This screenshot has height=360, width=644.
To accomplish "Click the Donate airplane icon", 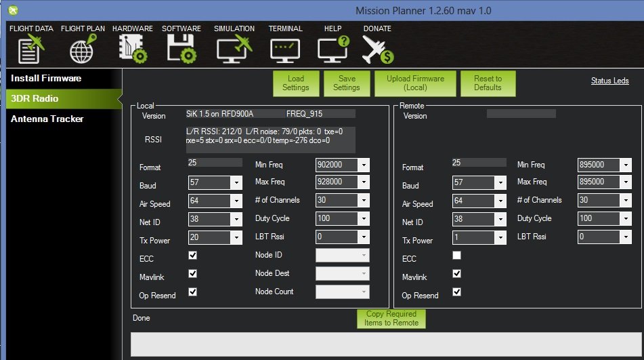I will click(377, 49).
